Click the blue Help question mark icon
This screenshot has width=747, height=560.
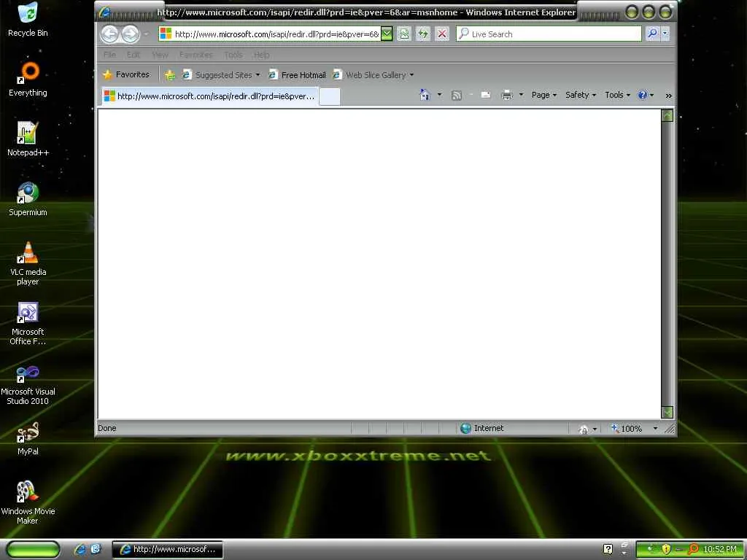click(643, 95)
